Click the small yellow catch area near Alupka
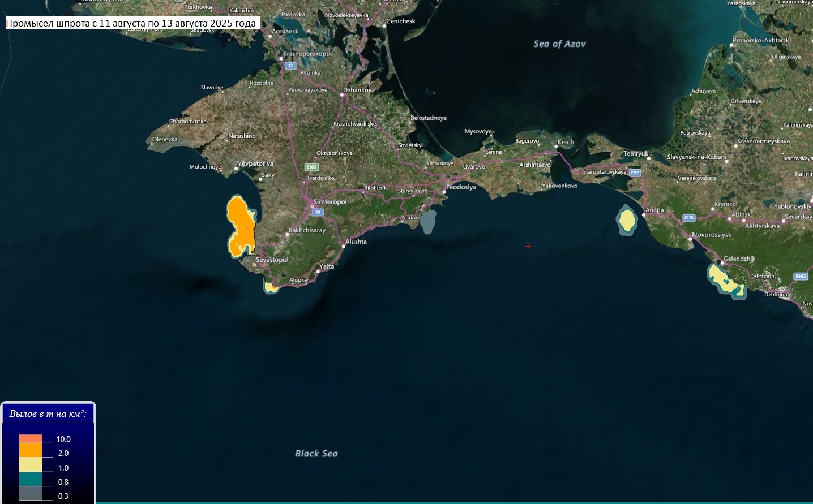This screenshot has width=813, height=504. [x=271, y=286]
